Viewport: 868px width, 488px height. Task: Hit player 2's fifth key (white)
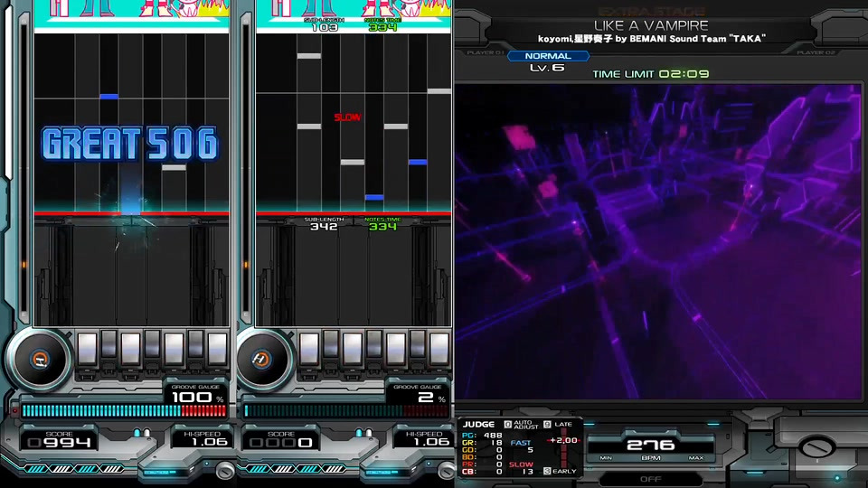tap(396, 349)
